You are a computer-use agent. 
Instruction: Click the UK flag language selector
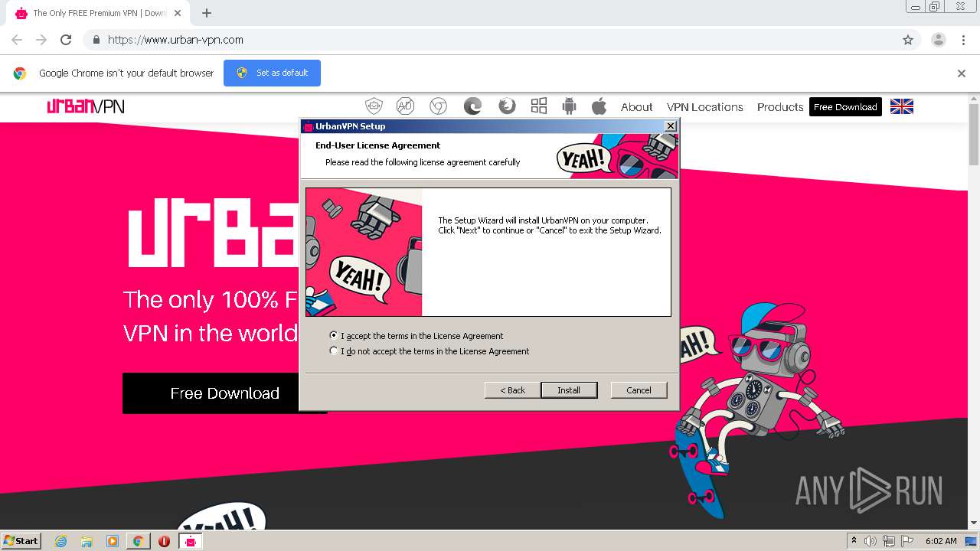[902, 106]
